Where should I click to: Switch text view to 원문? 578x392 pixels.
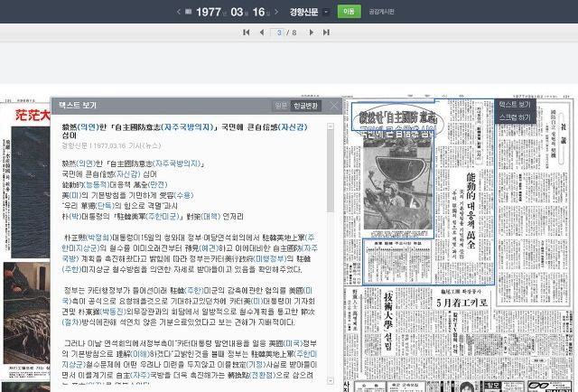[281, 106]
